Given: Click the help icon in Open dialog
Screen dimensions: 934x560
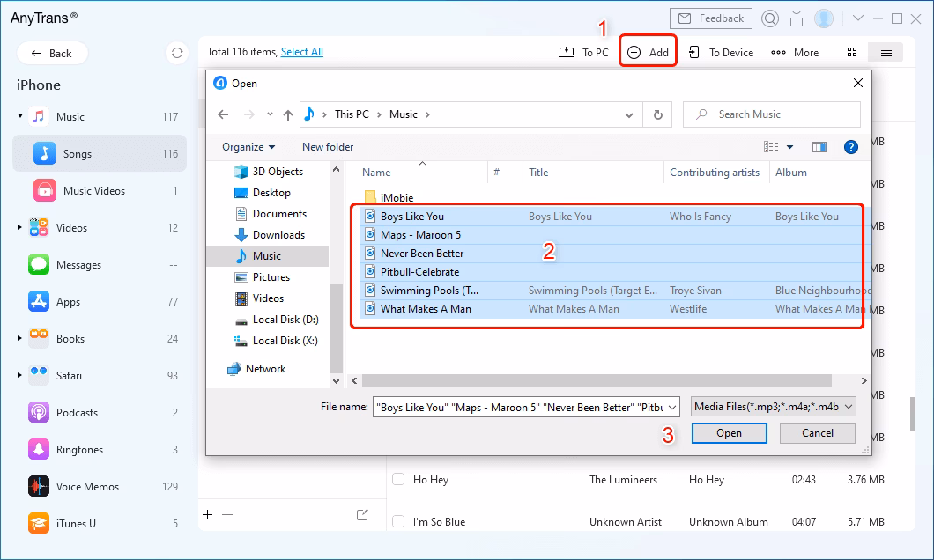Looking at the screenshot, I should pyautogui.click(x=850, y=147).
